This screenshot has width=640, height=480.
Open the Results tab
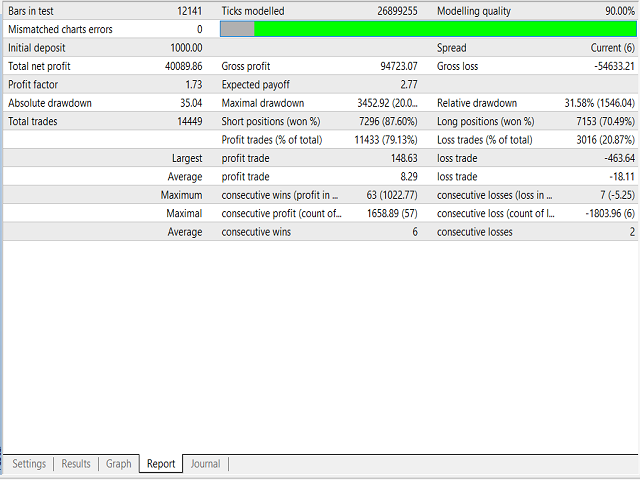(76, 464)
